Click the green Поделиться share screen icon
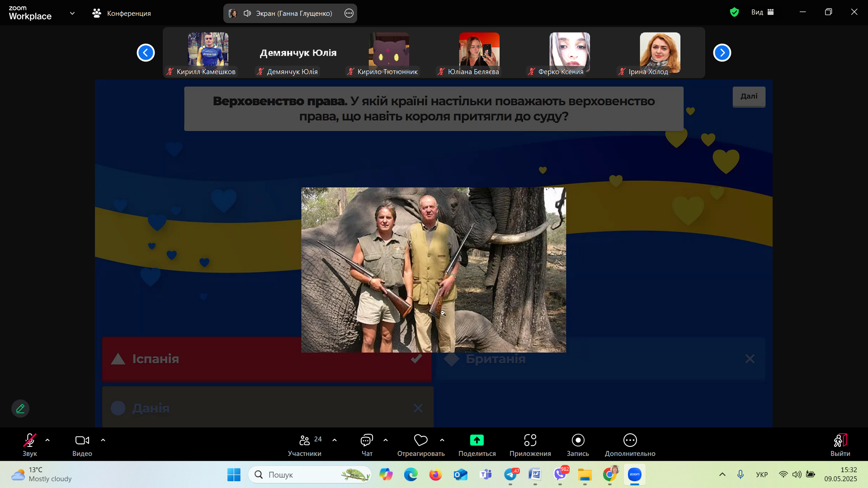This screenshot has height=488, width=868. pos(476,440)
